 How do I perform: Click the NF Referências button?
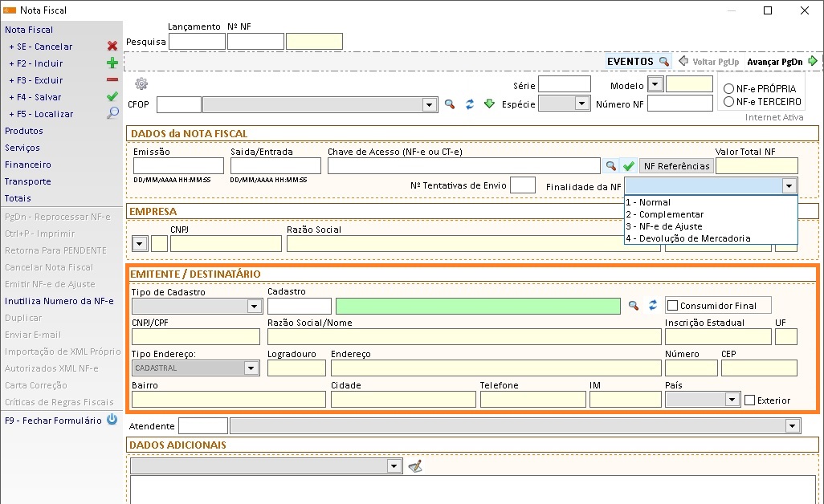click(676, 166)
